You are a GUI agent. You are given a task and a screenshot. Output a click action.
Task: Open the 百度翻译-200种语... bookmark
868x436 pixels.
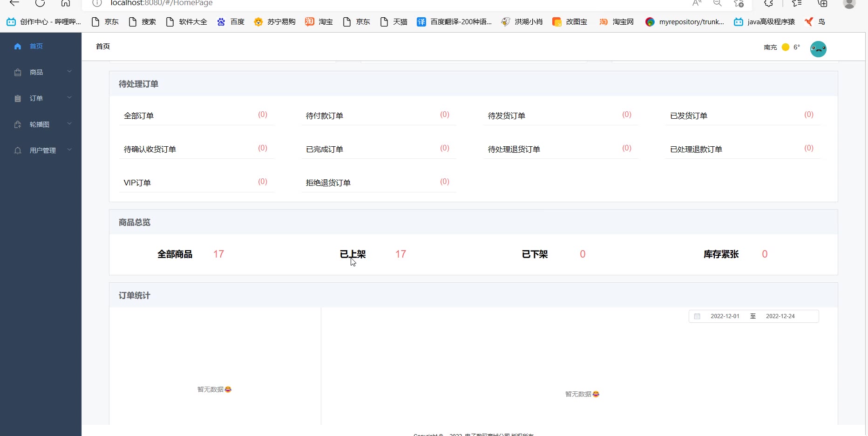click(454, 22)
